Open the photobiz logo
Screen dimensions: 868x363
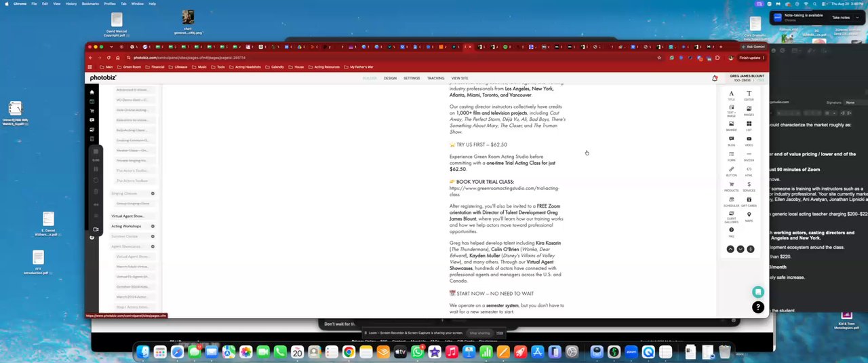pyautogui.click(x=103, y=78)
